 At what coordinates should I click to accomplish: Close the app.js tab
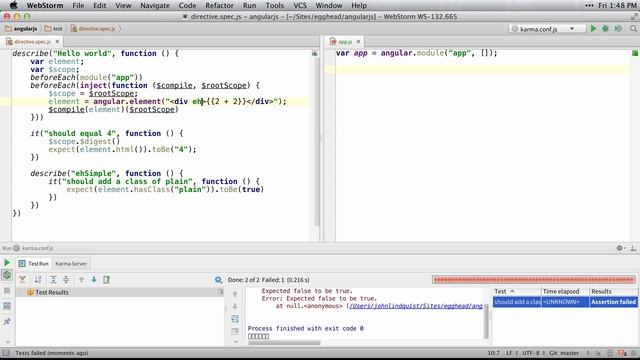(358, 42)
